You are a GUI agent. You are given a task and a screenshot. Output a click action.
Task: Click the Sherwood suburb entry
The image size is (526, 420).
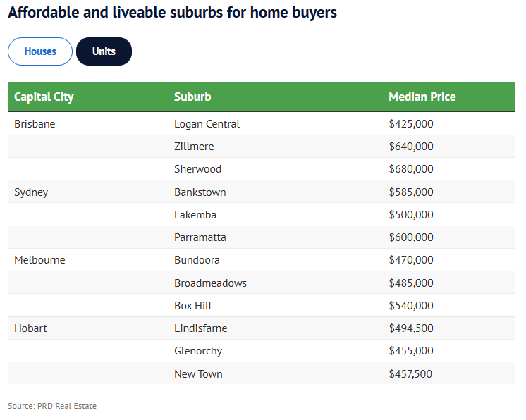point(197,169)
